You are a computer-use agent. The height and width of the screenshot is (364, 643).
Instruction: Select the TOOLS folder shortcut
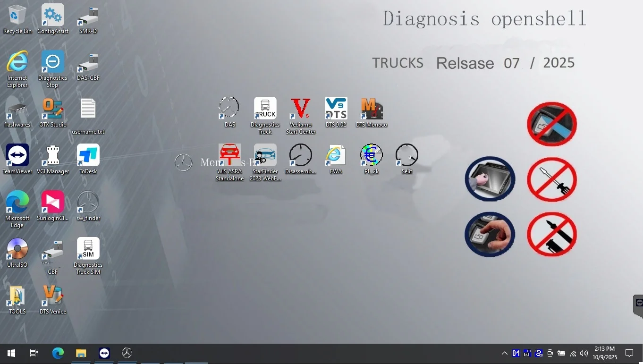pos(17,300)
